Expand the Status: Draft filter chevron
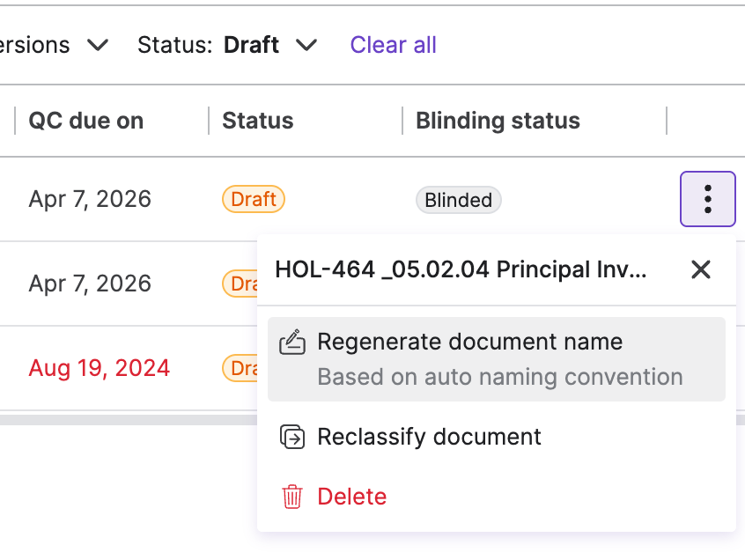Screen dimensions: 745x560 306,45
